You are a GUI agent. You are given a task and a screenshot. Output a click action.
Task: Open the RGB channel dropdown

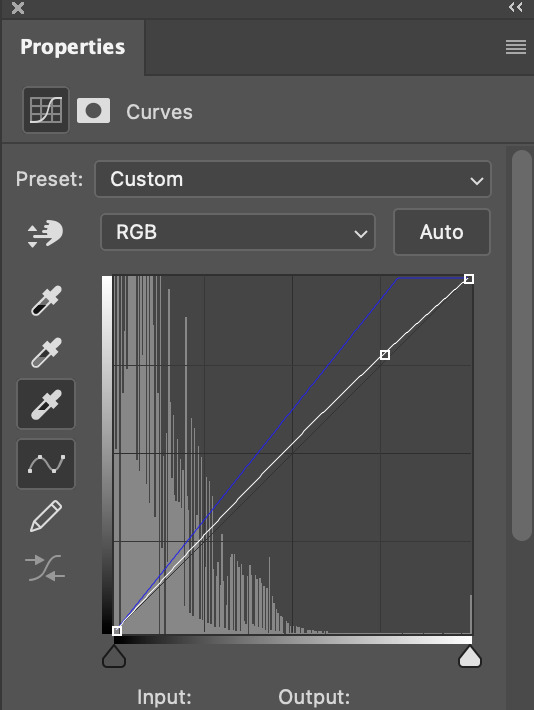point(238,232)
